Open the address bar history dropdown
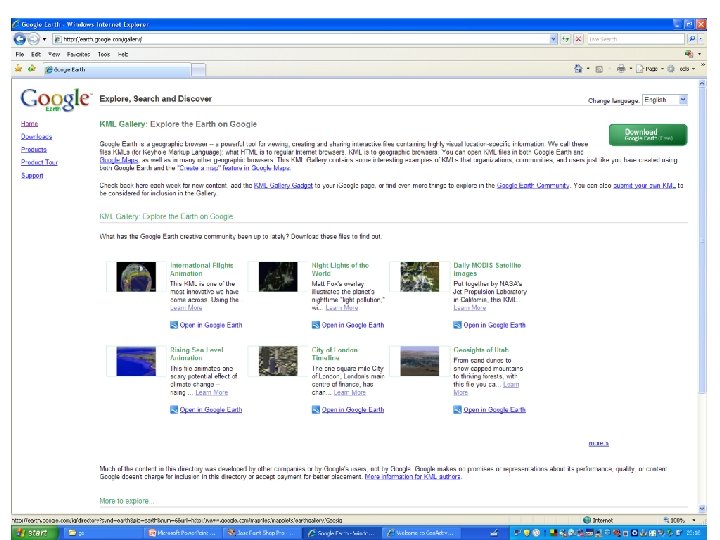720x540 pixels. [x=553, y=39]
